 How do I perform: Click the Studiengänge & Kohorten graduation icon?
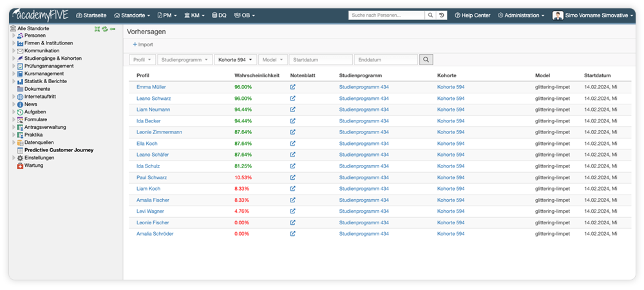[x=20, y=59]
